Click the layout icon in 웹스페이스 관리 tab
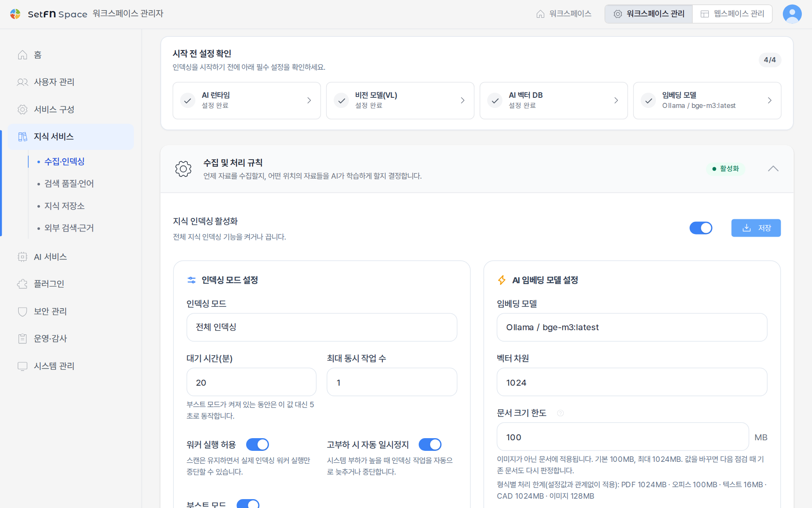The height and width of the screenshot is (508, 812). pyautogui.click(x=705, y=14)
